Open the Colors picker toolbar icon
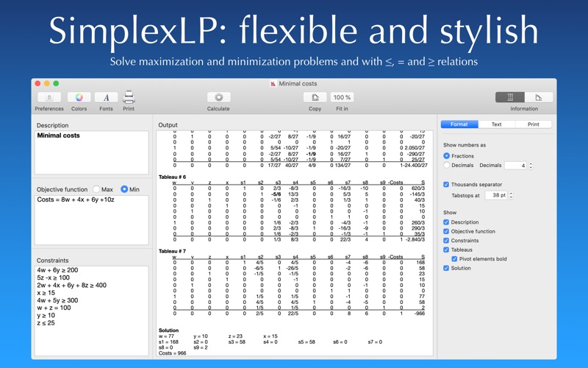 pyautogui.click(x=79, y=98)
